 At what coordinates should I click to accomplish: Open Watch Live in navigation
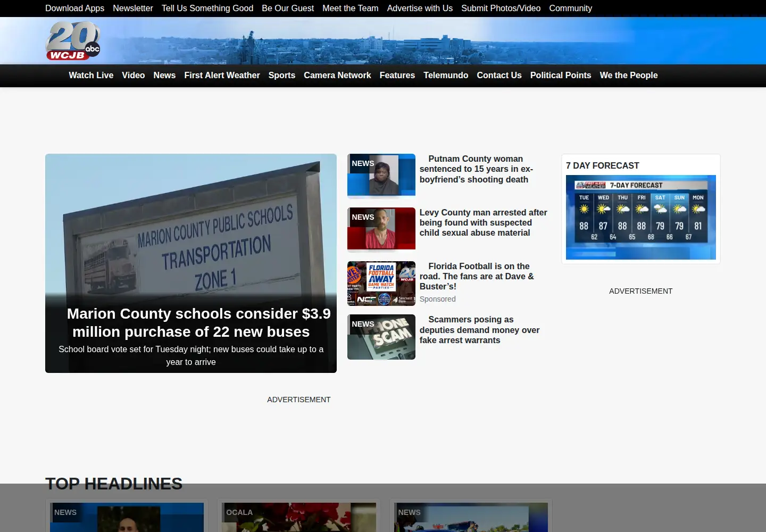[91, 76]
